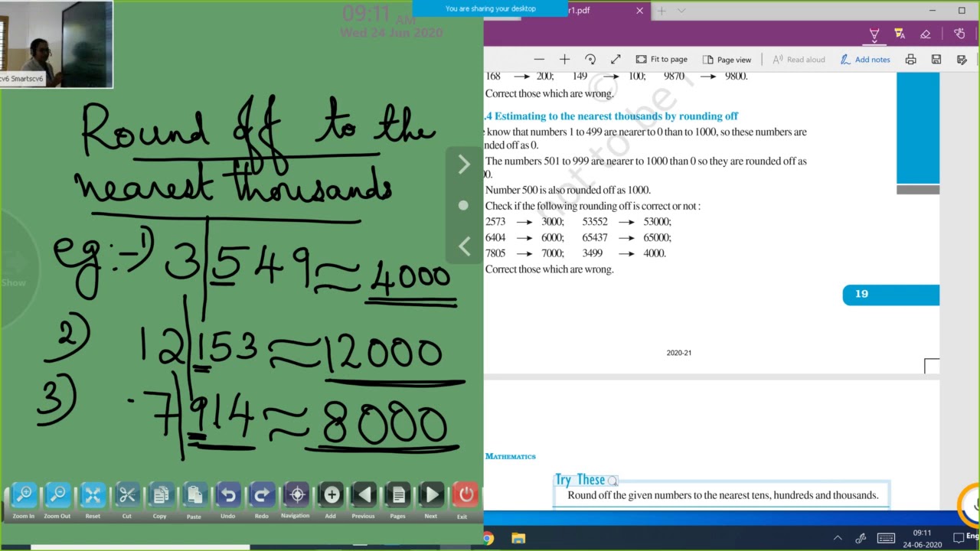Select the highlighter pen in PDF notes bar
The width and height of the screenshot is (980, 551).
874,34
